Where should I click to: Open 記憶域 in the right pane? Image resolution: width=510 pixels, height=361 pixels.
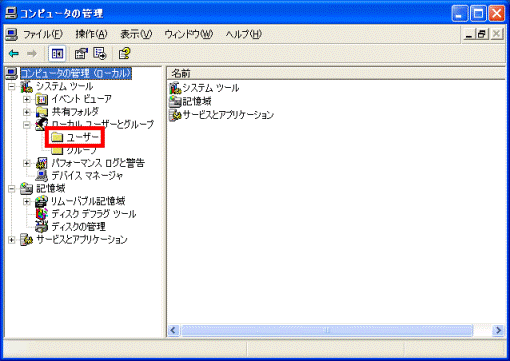click(197, 101)
